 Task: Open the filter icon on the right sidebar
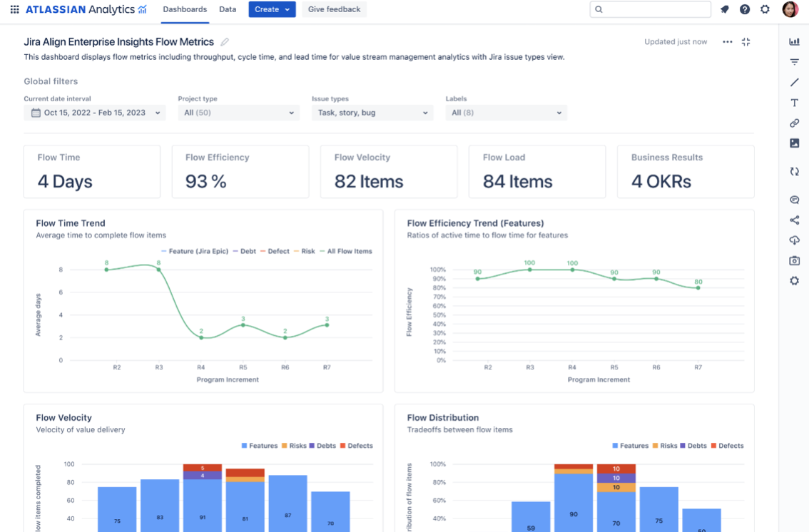click(794, 61)
